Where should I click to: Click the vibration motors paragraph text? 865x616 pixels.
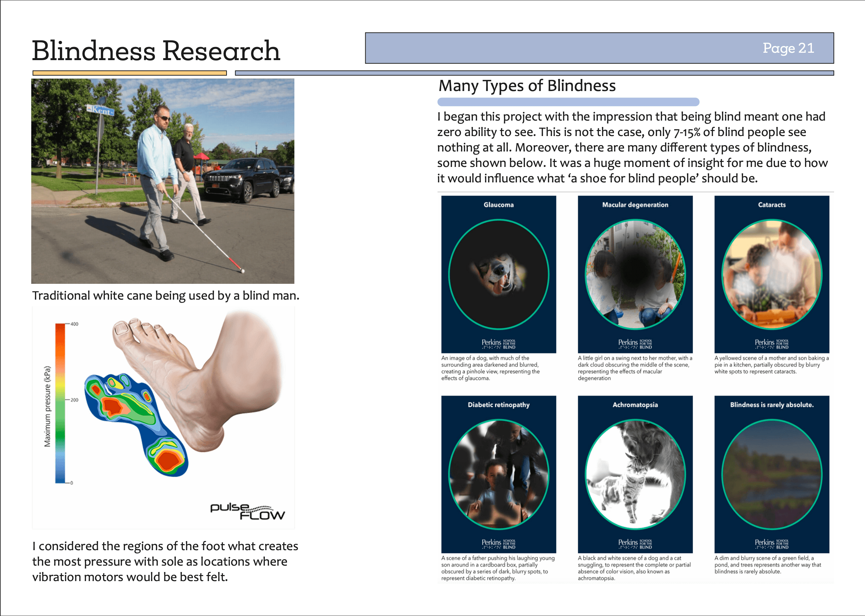(165, 561)
